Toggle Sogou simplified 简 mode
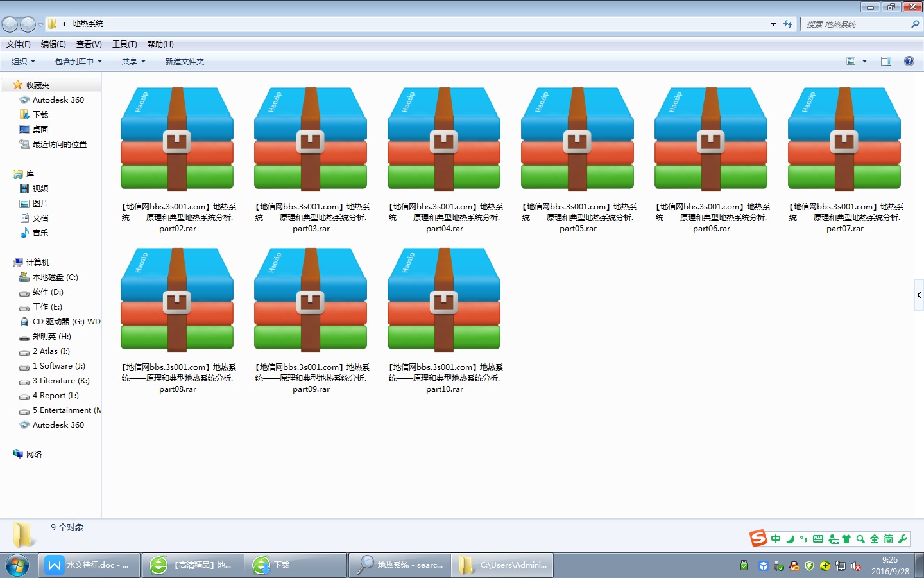 (889, 539)
